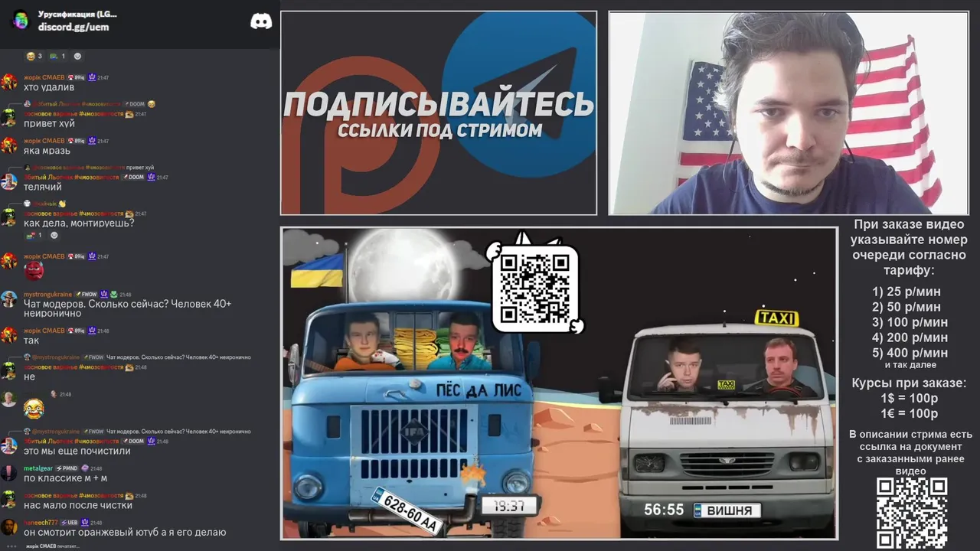
Task: Click username жорік СМАЕВ above "яка мразь"
Action: 44,141
